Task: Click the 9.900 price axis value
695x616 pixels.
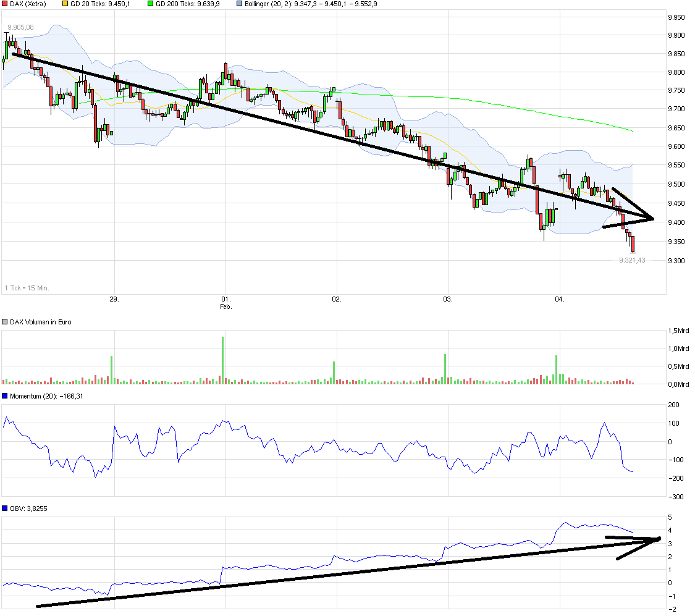Action: tap(676, 36)
